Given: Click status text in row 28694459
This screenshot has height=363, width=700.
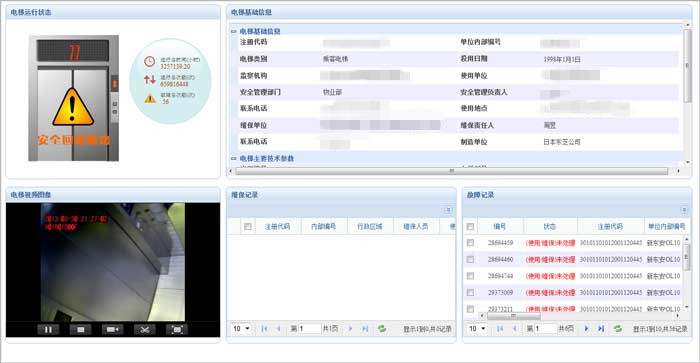Looking at the screenshot, I should click(x=550, y=243).
